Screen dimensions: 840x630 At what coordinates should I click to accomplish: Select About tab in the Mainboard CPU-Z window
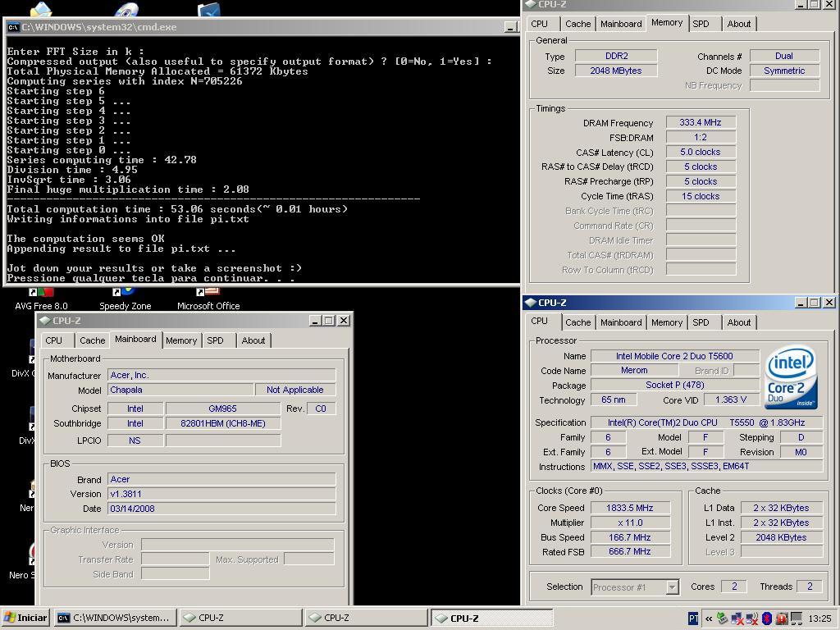coord(253,340)
